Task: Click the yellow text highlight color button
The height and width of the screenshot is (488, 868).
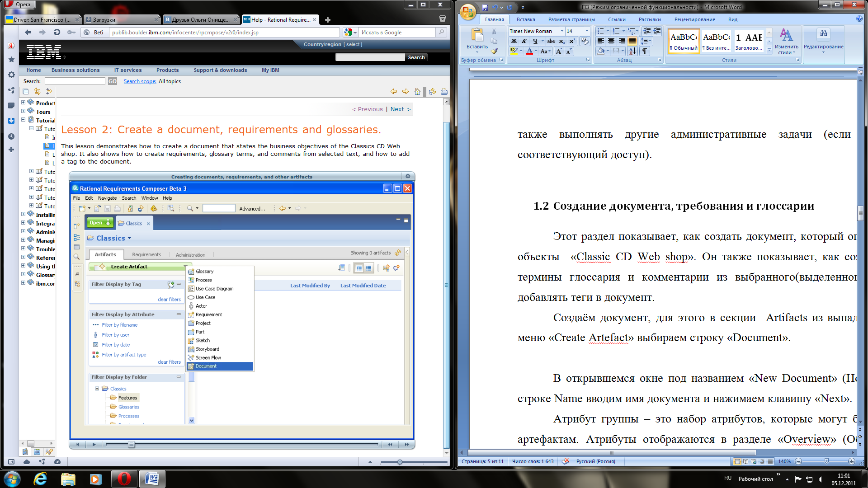Action: click(514, 52)
